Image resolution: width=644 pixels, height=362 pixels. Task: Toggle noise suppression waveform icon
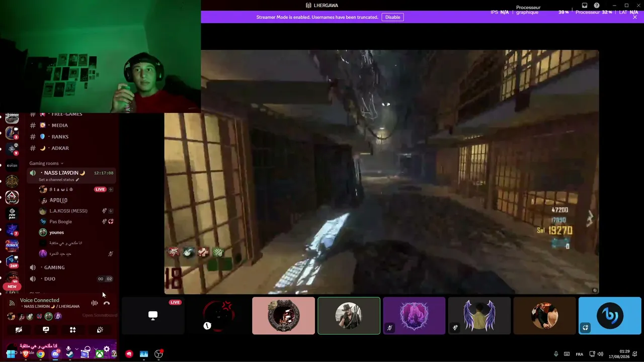(94, 303)
